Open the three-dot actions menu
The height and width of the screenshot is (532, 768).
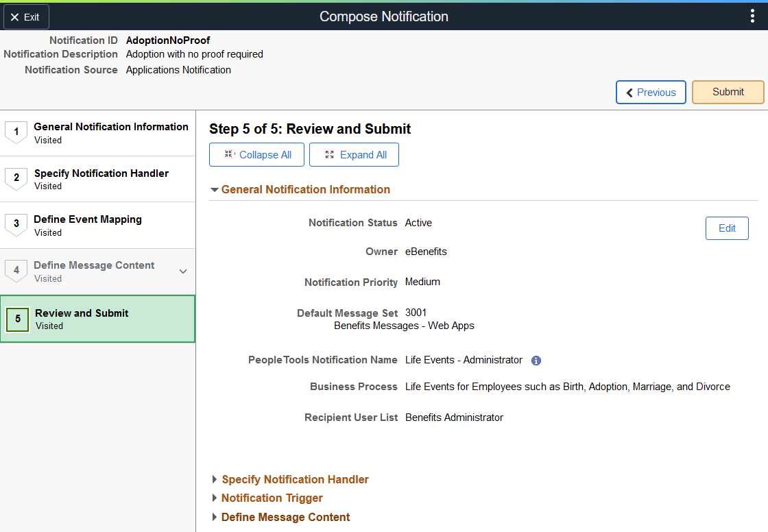tap(752, 16)
